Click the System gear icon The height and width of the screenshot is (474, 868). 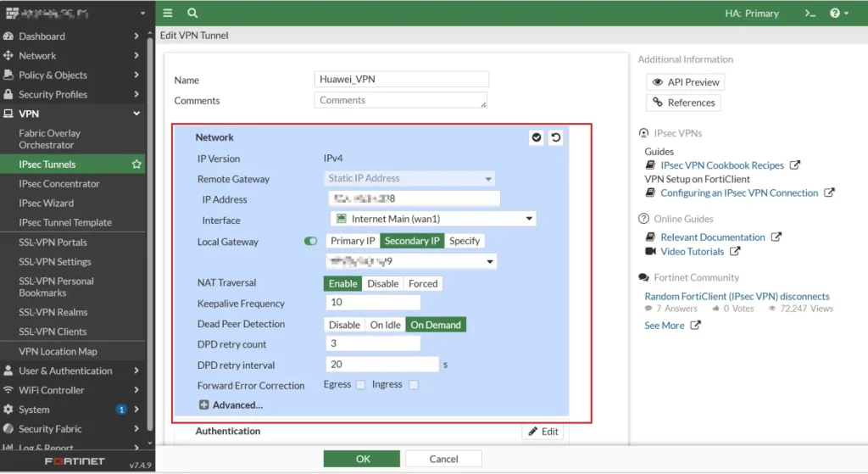point(8,410)
